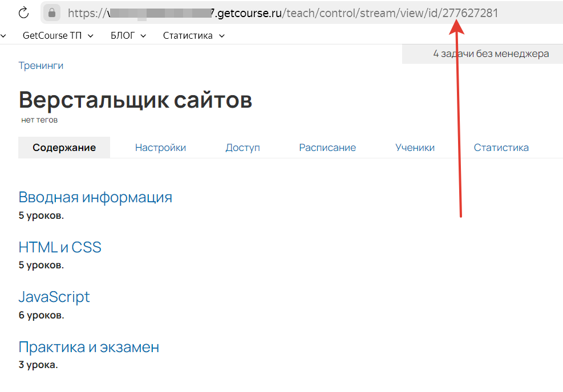Image resolution: width=563 pixels, height=392 pixels.
Task: Select the Содержание tab
Action: click(64, 148)
